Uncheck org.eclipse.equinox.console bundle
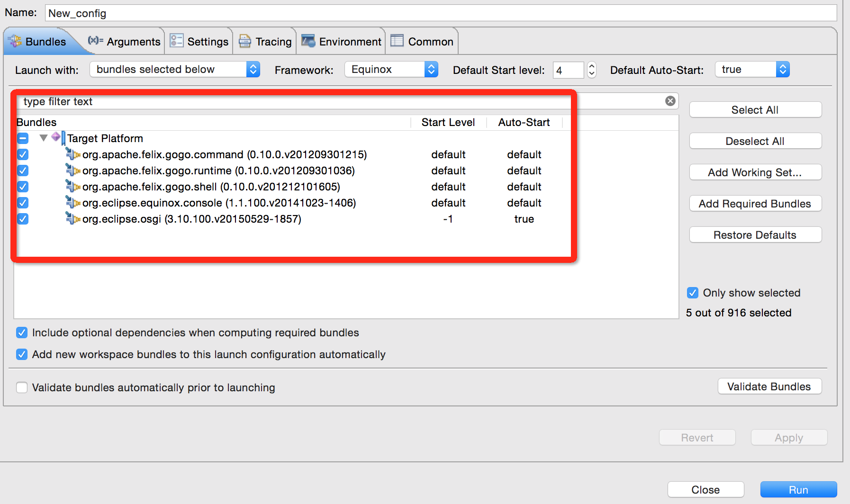Viewport: 850px width, 504px height. coord(23,203)
